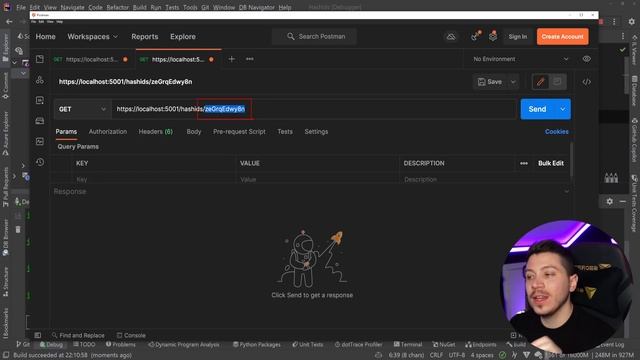
Task: Switch to the Body tab
Action: [194, 131]
